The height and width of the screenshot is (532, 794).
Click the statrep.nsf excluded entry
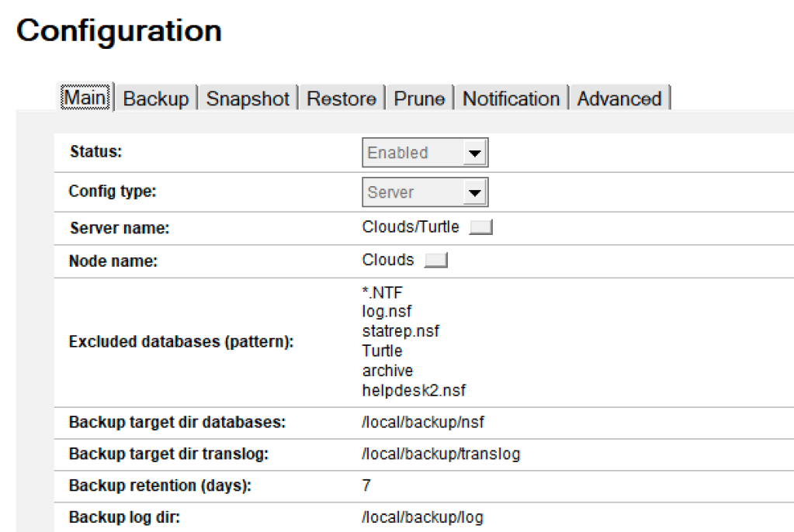400,331
